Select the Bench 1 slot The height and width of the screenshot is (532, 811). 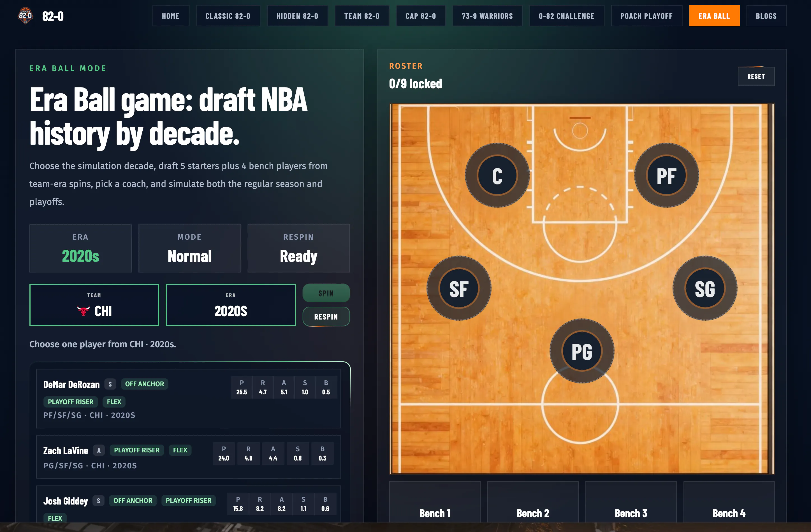coord(435,502)
